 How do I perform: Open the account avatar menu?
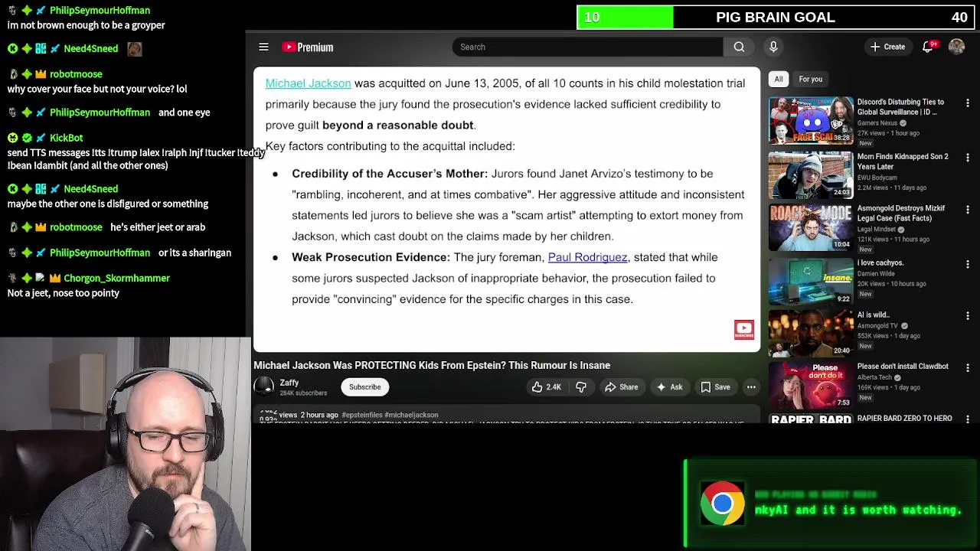click(x=956, y=47)
